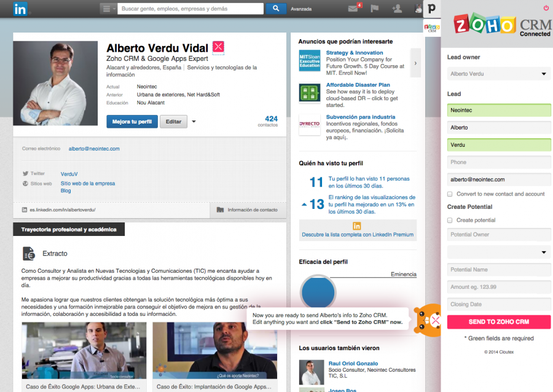Click the P extension icon
The width and height of the screenshot is (553, 392).
click(432, 9)
